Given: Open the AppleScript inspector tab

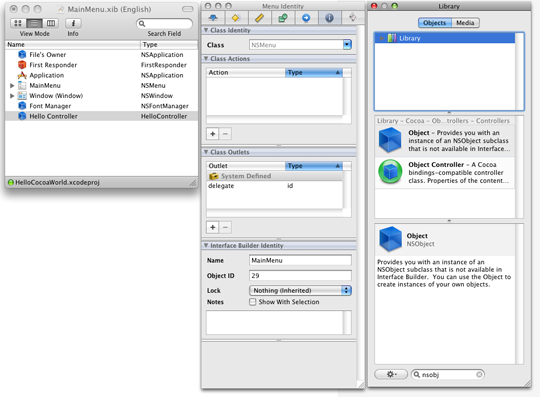Looking at the screenshot, I should click(x=353, y=18).
